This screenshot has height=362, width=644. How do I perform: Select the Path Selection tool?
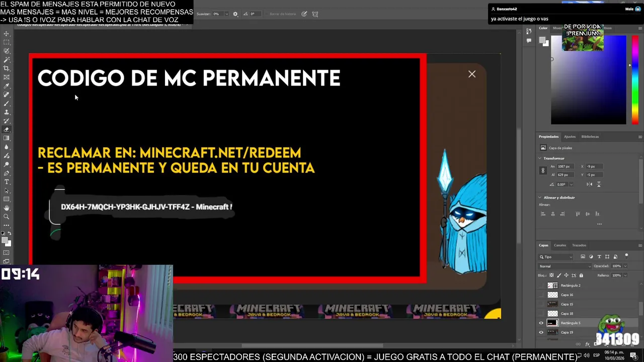pyautogui.click(x=7, y=191)
